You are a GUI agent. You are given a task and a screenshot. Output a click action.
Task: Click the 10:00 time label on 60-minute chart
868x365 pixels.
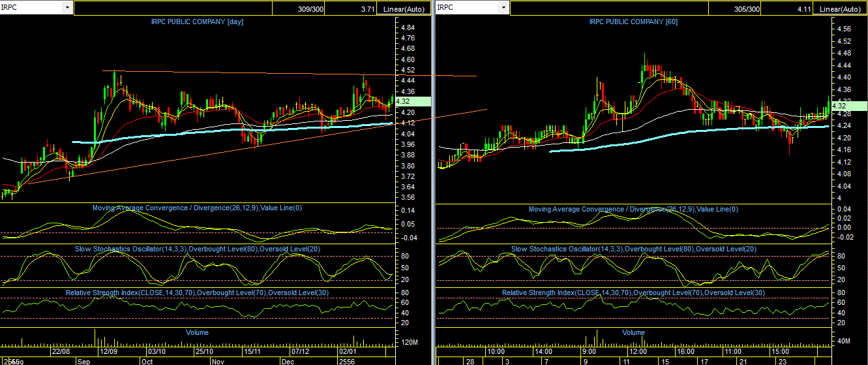(x=496, y=351)
